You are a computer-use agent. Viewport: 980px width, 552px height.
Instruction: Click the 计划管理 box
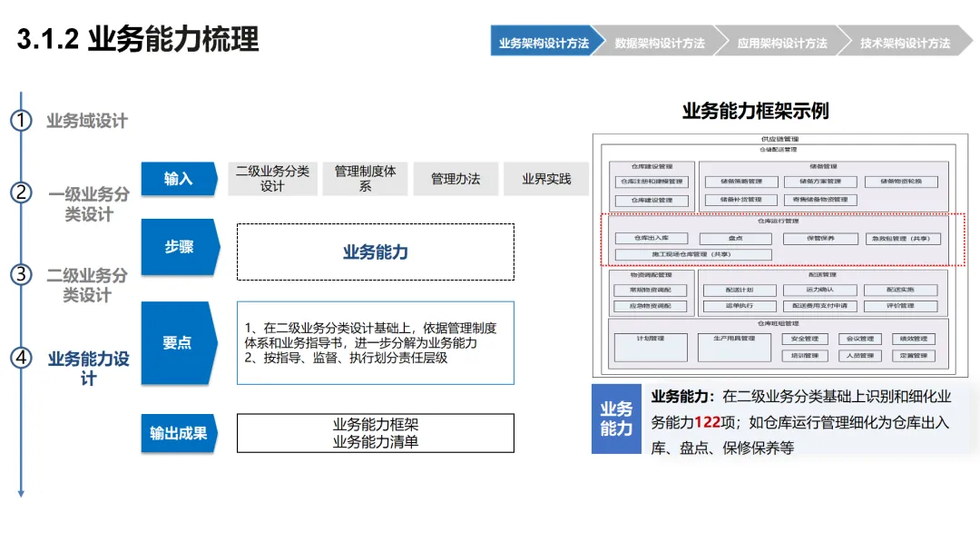651,347
